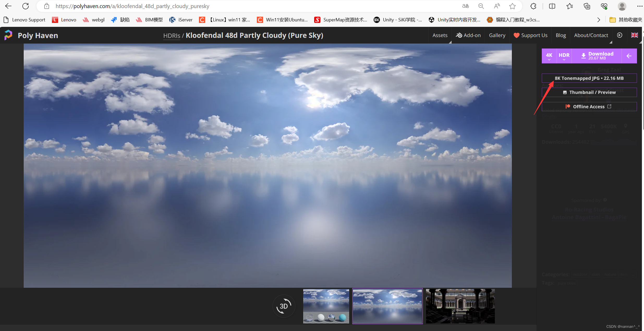Image resolution: width=644 pixels, height=331 pixels.
Task: Click the zoom-out magnifier in the address bar
Action: 481,6
